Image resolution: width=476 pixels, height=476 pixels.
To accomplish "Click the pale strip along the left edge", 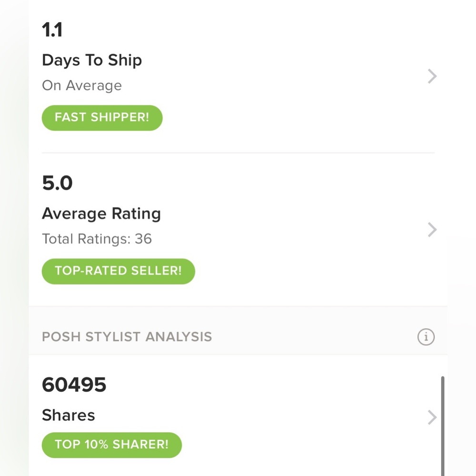I will pyautogui.click(x=14, y=238).
